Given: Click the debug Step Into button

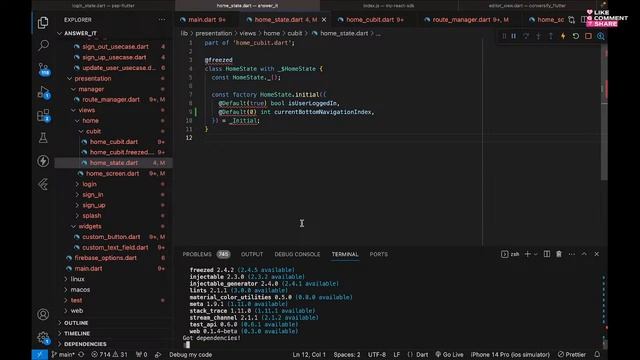Looking at the screenshot, I should tap(538, 36).
